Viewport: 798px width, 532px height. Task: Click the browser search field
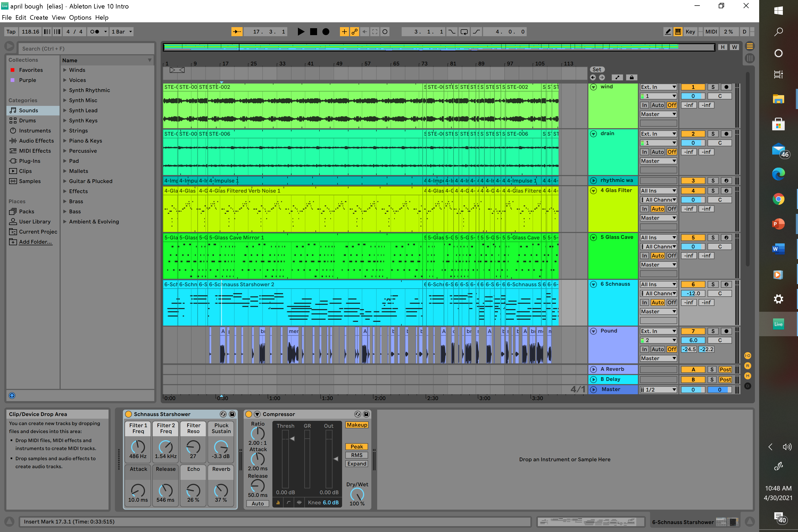pyautogui.click(x=86, y=48)
